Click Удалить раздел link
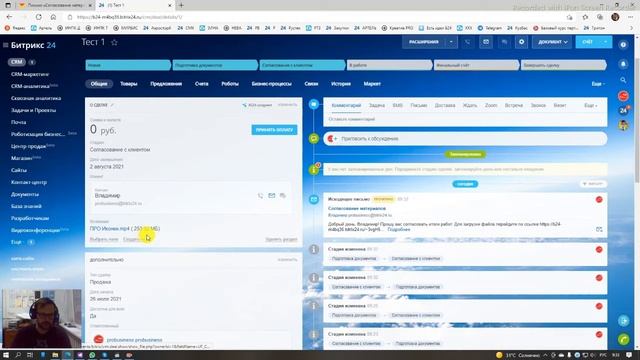Image resolution: width=640 pixels, height=360 pixels. point(281,240)
